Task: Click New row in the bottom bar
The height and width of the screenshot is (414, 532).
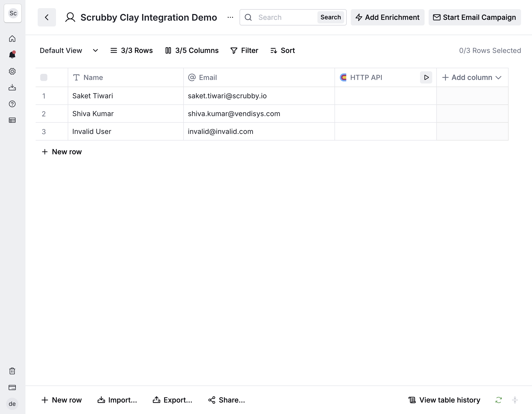Action: (x=62, y=400)
